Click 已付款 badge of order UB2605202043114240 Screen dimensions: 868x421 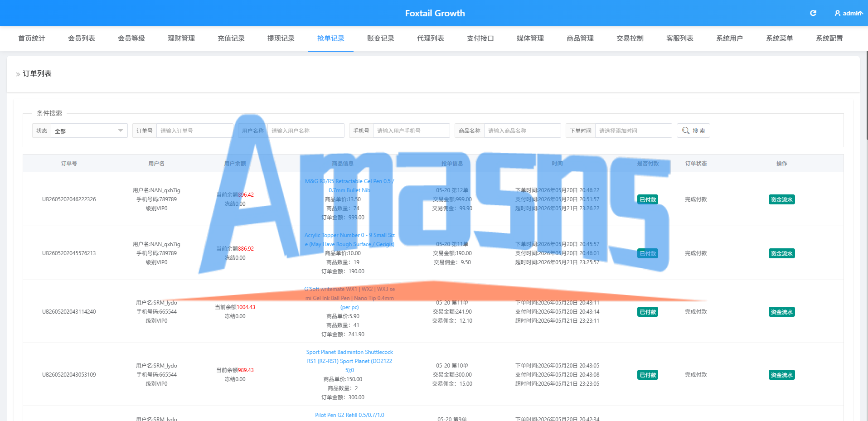tap(648, 312)
